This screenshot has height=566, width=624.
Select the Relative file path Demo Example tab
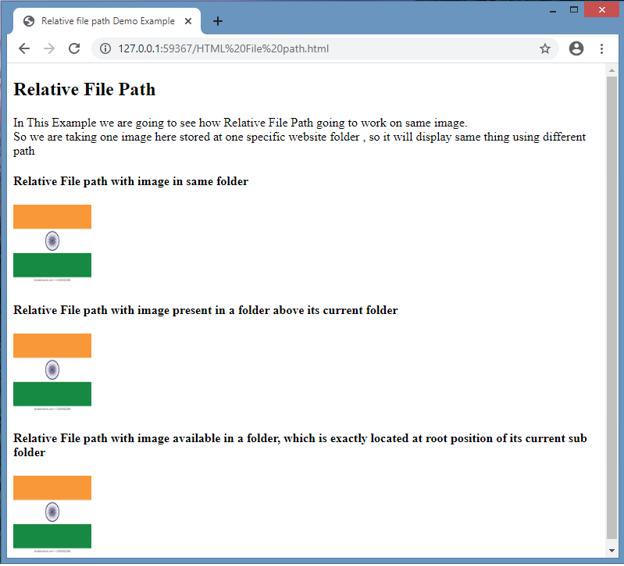click(107, 21)
